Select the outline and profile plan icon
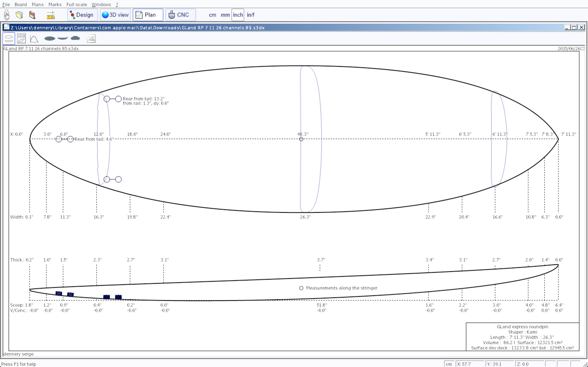 pos(9,39)
